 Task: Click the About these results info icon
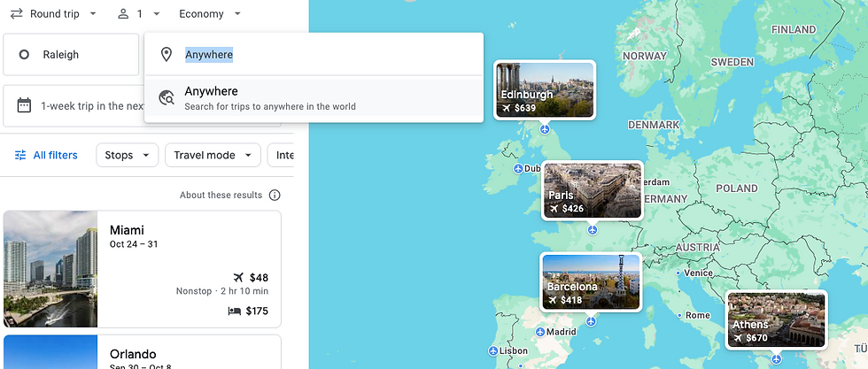pyautogui.click(x=275, y=196)
